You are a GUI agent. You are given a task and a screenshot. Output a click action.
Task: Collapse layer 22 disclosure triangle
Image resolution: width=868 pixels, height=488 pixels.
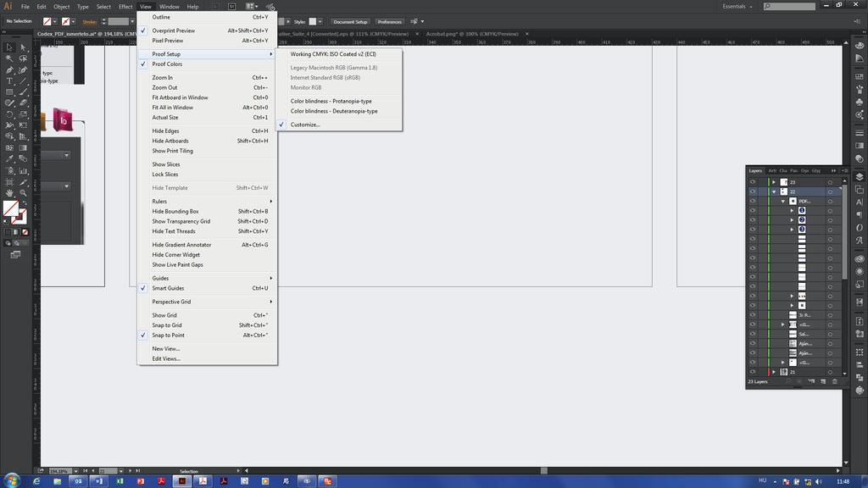pos(774,191)
